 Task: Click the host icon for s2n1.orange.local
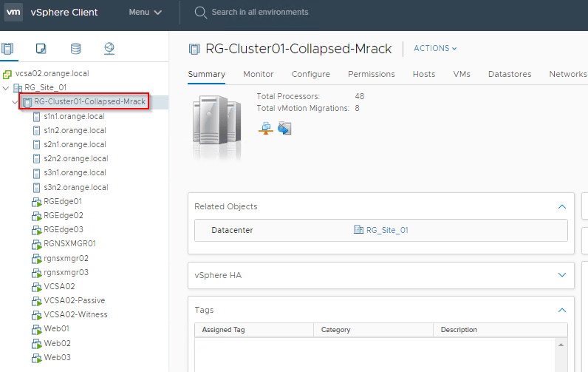36,144
